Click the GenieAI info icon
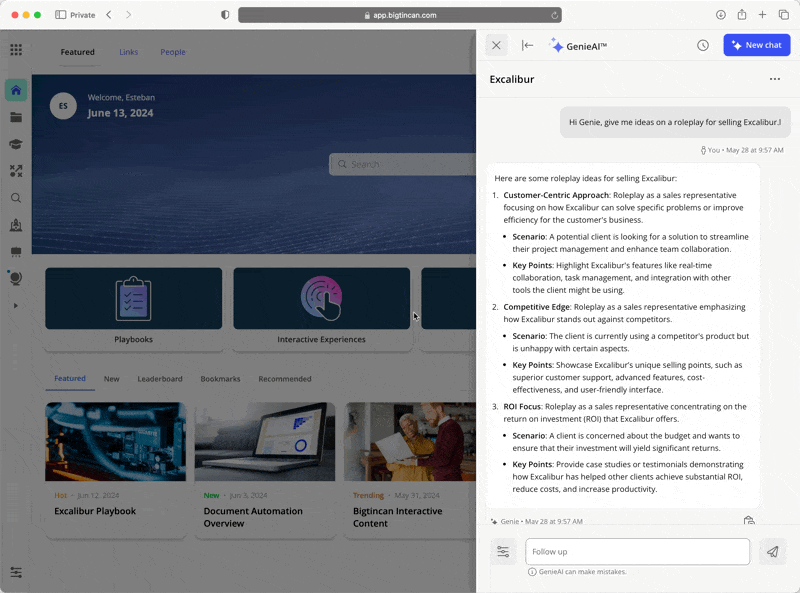The height and width of the screenshot is (593, 800). pos(532,572)
